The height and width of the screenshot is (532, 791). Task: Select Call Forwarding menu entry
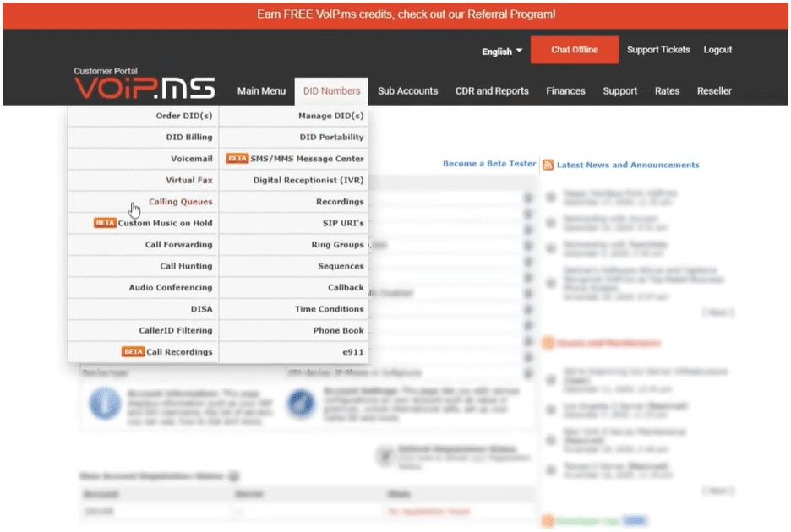click(144, 245)
